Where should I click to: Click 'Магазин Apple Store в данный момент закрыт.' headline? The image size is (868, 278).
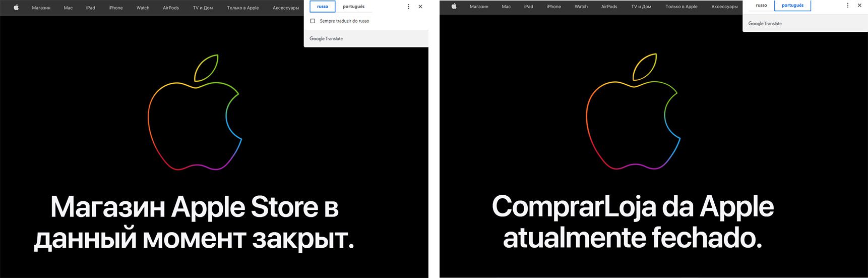coord(194,223)
